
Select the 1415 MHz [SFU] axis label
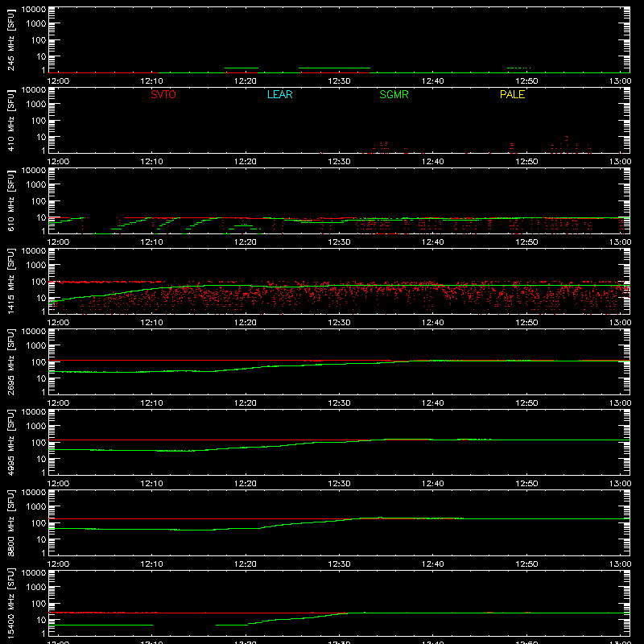click(10, 281)
